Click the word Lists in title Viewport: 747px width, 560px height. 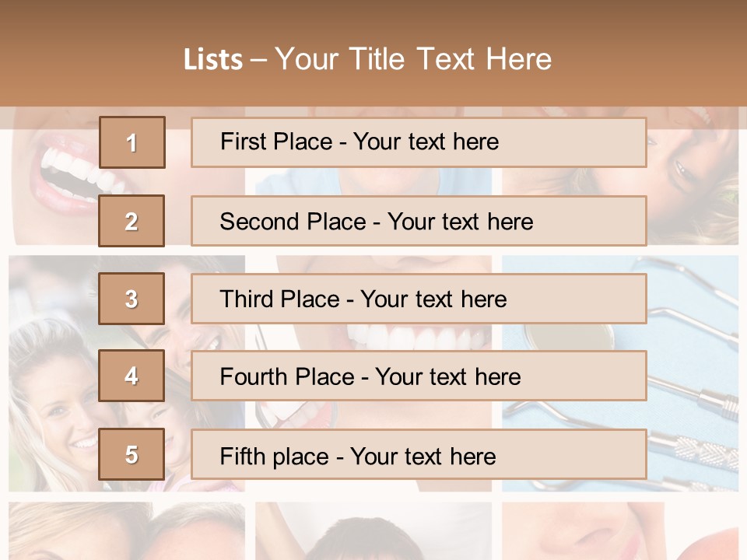[213, 59]
